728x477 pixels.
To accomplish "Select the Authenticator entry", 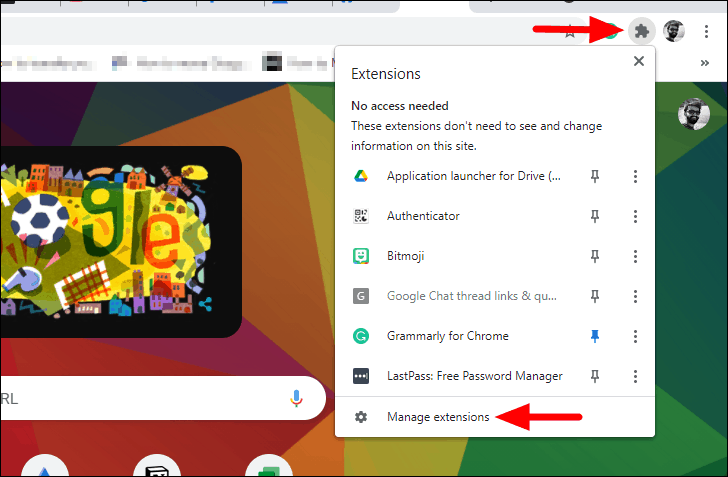I will (423, 216).
